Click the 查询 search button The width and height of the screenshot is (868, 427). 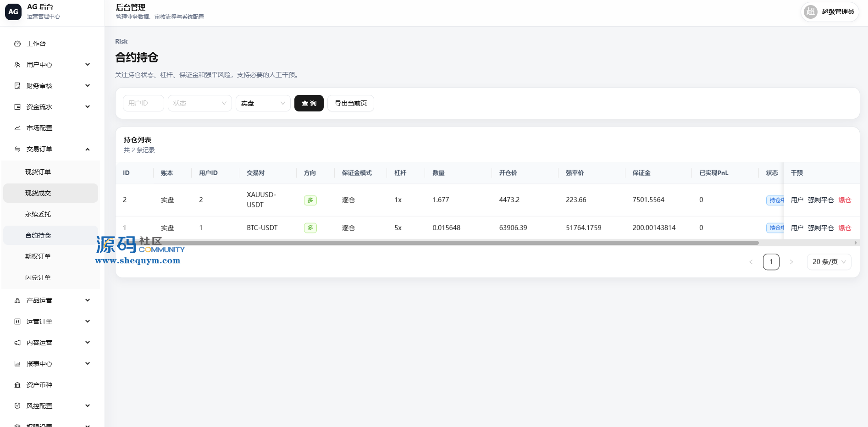[309, 103]
